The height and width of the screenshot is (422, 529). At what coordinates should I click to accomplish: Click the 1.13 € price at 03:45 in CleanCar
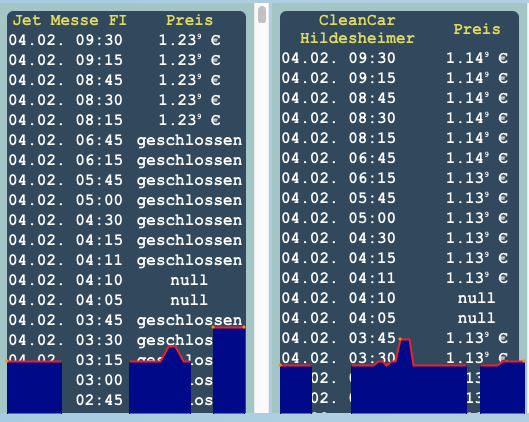(x=477, y=338)
